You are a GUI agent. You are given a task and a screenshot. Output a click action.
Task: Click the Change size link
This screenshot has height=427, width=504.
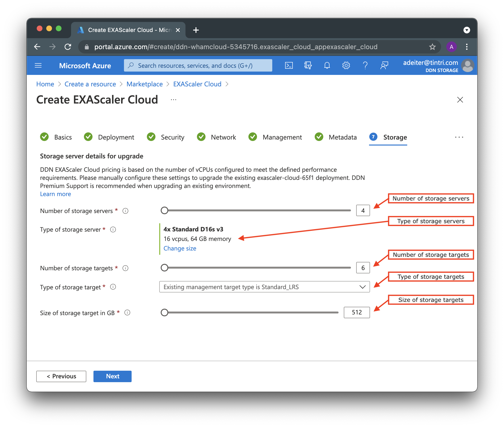(x=180, y=249)
